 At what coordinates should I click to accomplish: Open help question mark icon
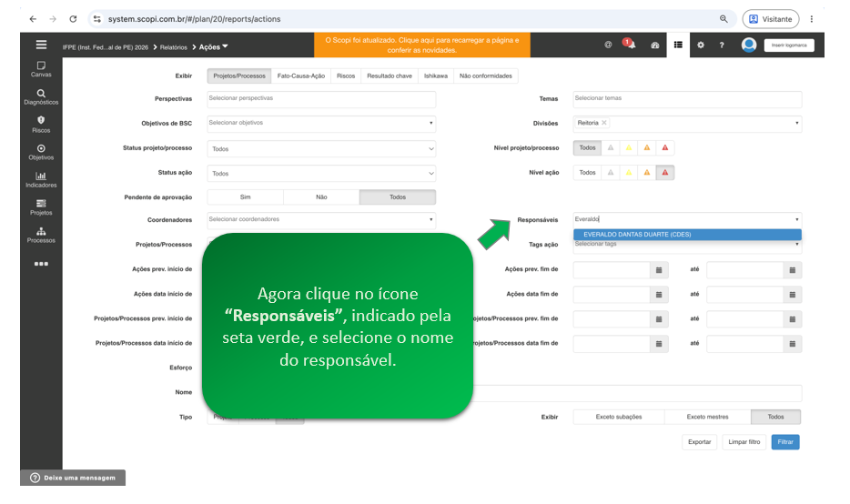point(722,45)
